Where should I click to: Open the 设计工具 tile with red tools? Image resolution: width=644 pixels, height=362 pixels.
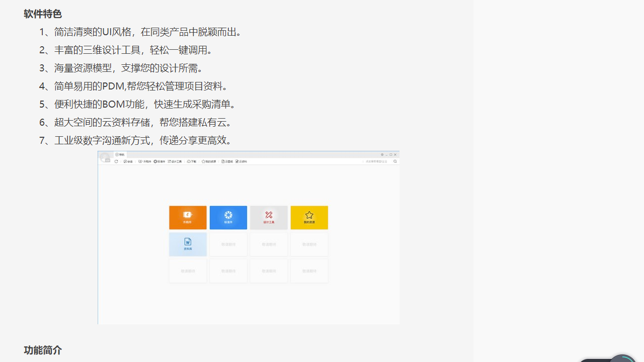point(269,217)
